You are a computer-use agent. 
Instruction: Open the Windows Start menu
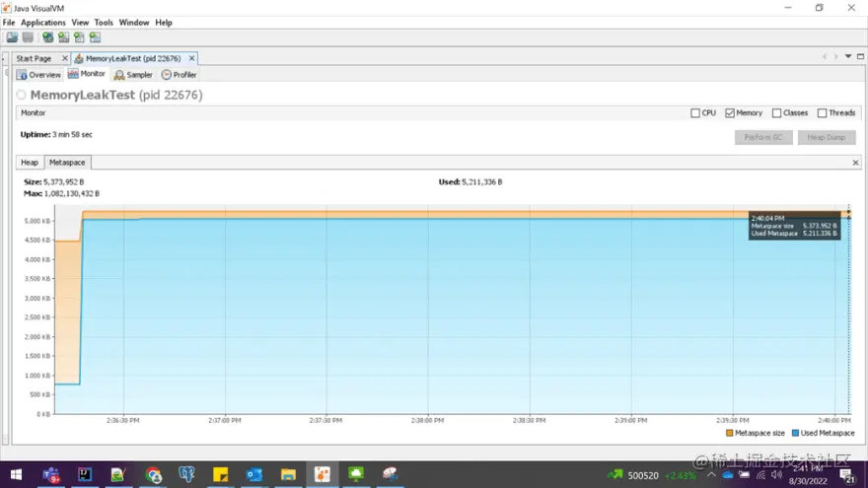(x=16, y=475)
